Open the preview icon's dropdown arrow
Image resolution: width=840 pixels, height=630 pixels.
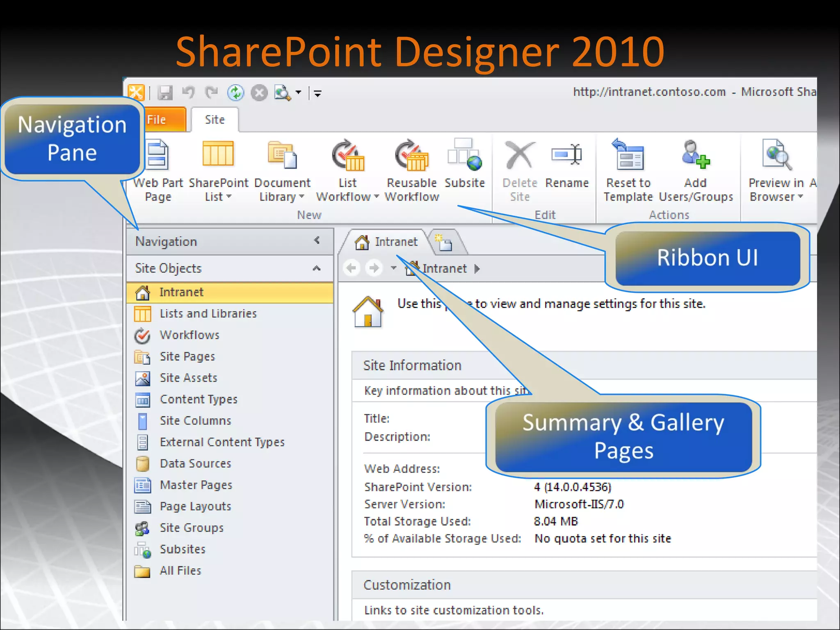[298, 93]
